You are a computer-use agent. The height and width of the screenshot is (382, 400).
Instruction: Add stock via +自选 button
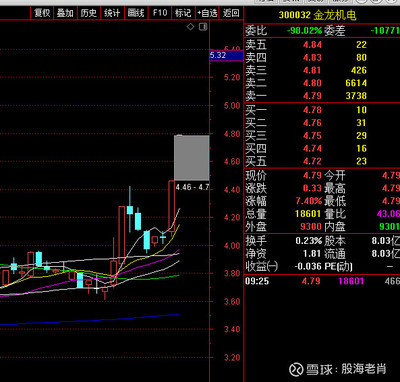207,13
